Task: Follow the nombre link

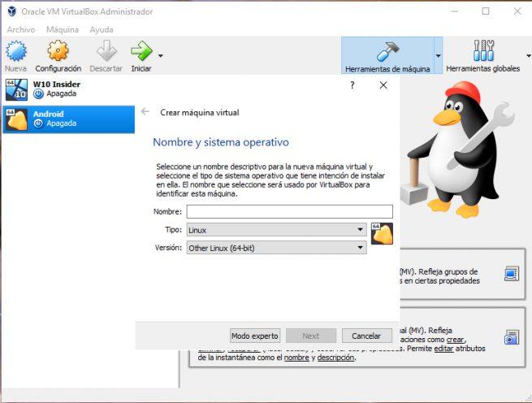Action: 296,357
